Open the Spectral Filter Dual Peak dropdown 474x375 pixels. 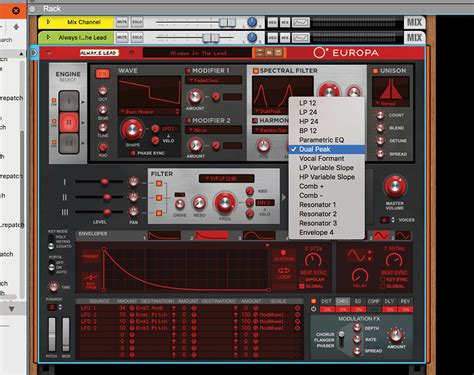[271, 111]
